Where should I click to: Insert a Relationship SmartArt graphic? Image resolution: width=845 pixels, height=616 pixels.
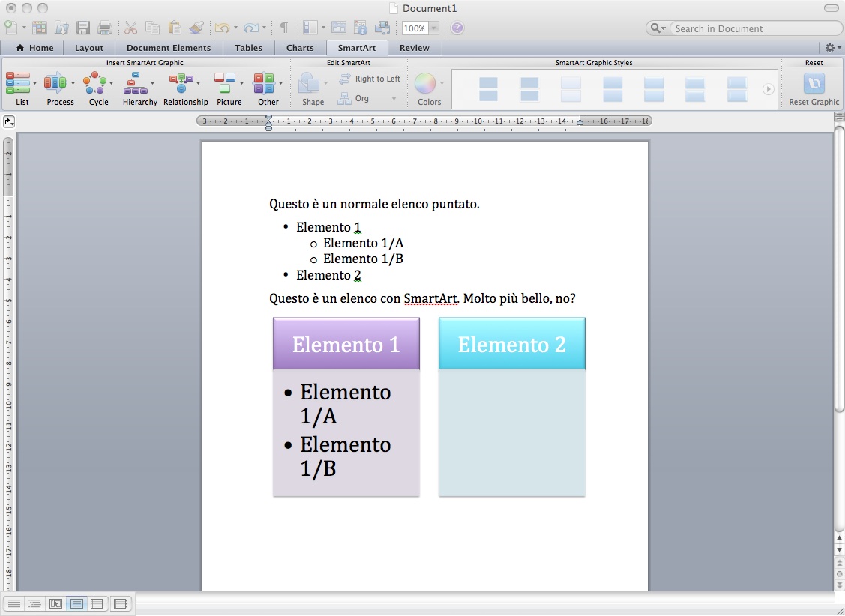185,89
